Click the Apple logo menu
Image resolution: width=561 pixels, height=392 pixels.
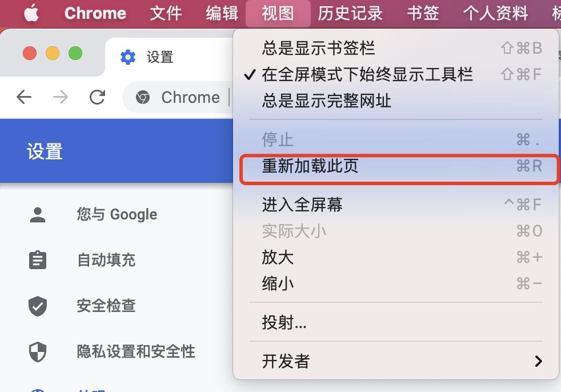click(31, 13)
